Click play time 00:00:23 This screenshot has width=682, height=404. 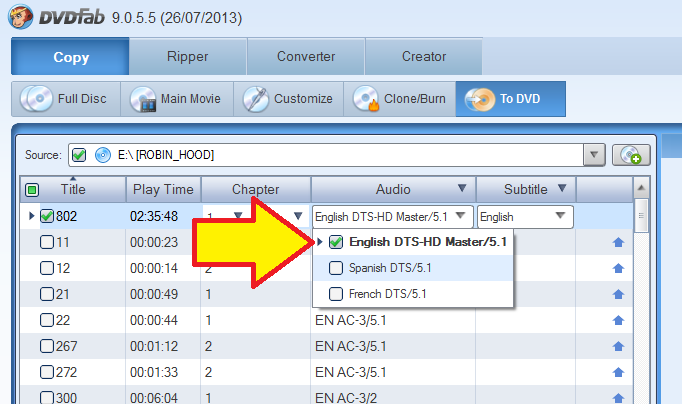pos(154,242)
